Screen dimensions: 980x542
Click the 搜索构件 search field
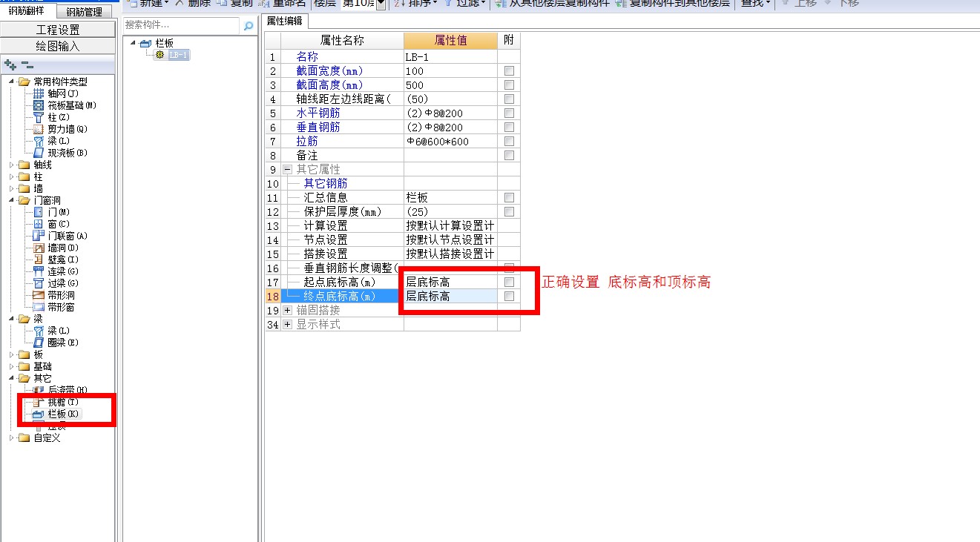[182, 26]
